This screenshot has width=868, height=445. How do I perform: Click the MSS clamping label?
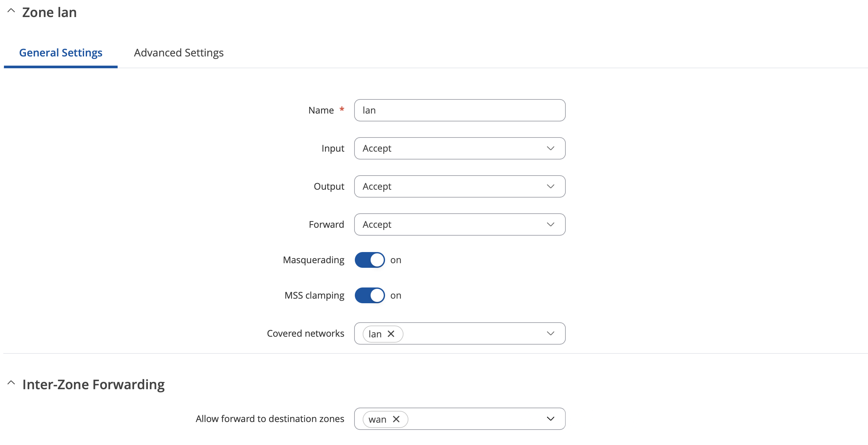[x=314, y=295]
